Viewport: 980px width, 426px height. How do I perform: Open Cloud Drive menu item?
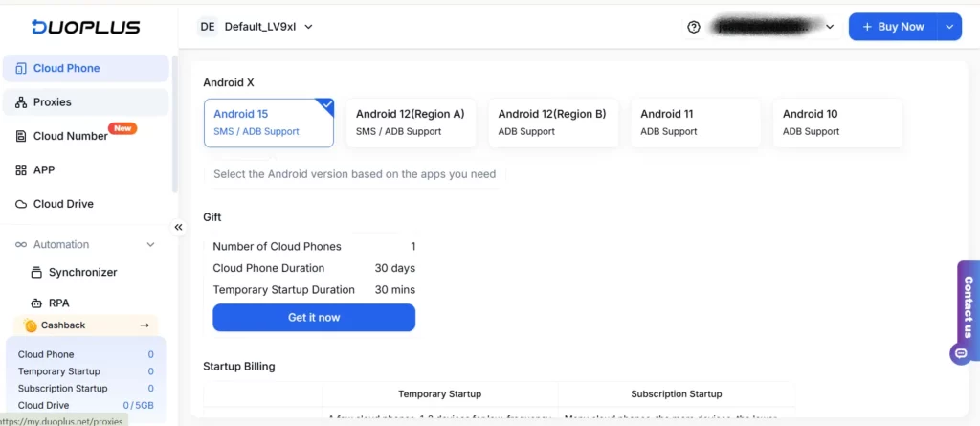pos(85,204)
